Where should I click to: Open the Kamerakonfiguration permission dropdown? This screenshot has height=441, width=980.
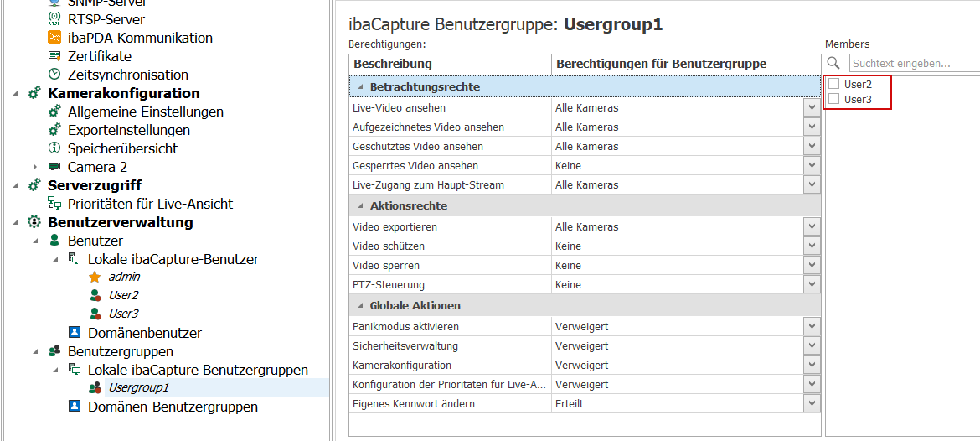click(x=812, y=366)
